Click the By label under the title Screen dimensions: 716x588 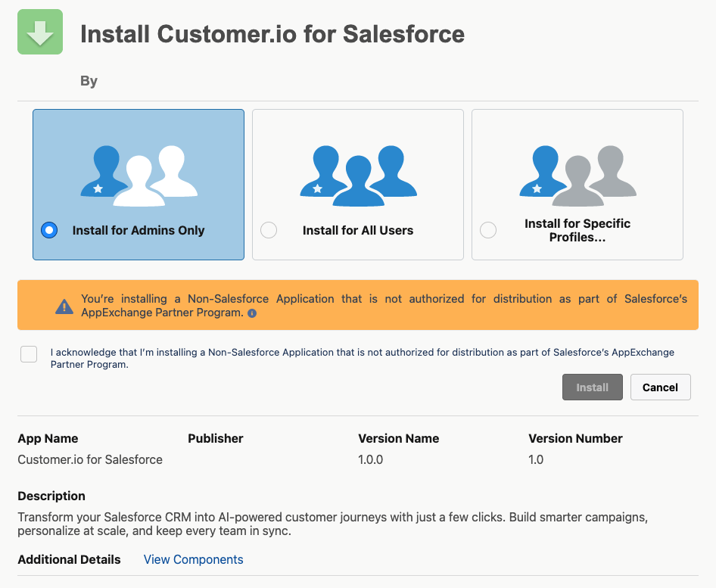click(x=89, y=81)
